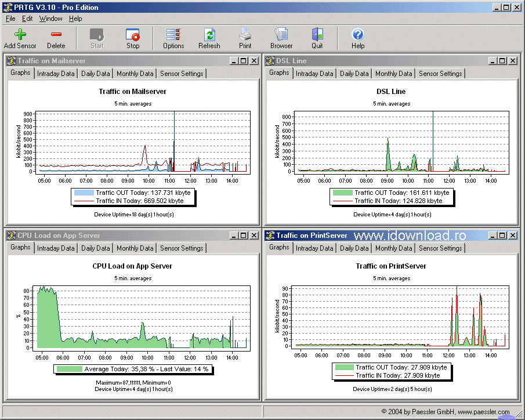
Task: Click the blue Traffic OUT legend swatch for Mailserver
Action: point(84,193)
